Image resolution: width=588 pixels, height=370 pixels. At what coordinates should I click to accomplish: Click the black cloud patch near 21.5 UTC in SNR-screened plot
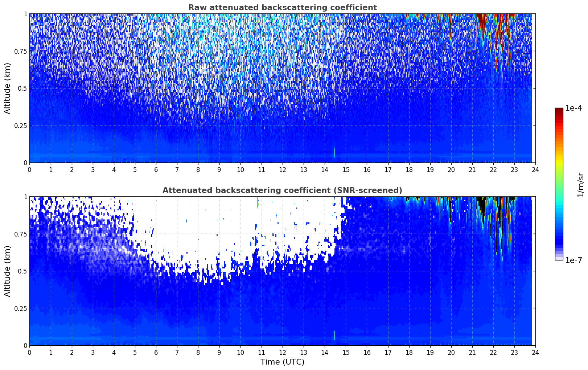tap(482, 204)
